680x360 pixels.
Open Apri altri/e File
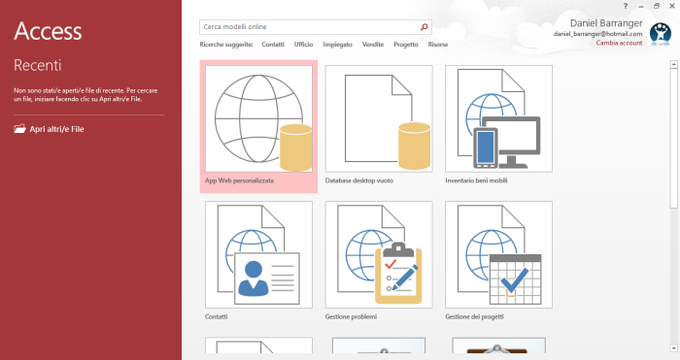(x=57, y=129)
